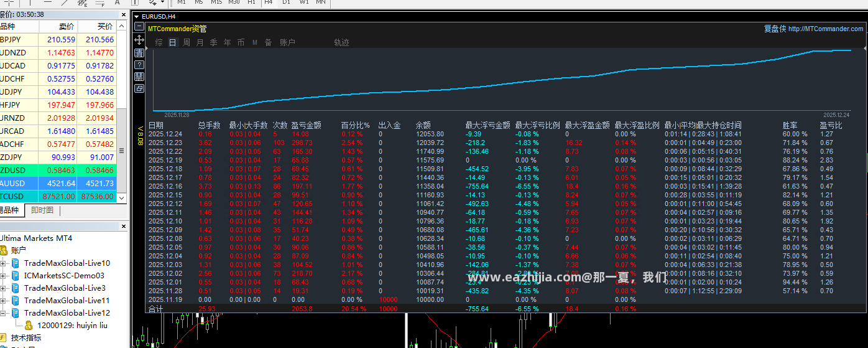868x348 pixels.
Task: Open the http://MTCommander.com link
Action: (826, 29)
